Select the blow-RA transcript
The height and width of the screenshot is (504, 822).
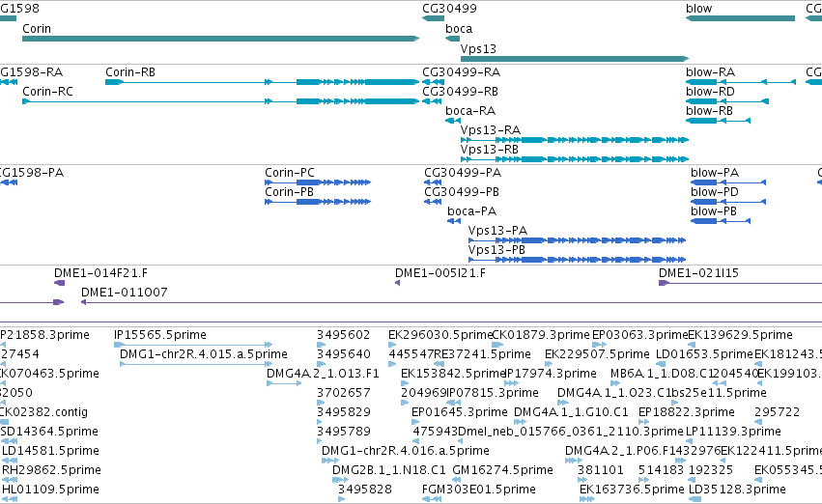[x=741, y=82]
